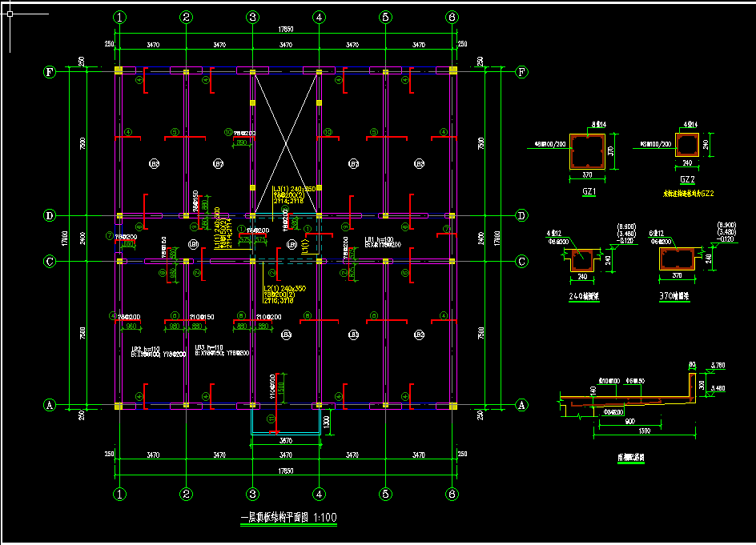Screen dimensions: 756x545
Task: Select the left overall dimension 17800
Action: (65, 238)
